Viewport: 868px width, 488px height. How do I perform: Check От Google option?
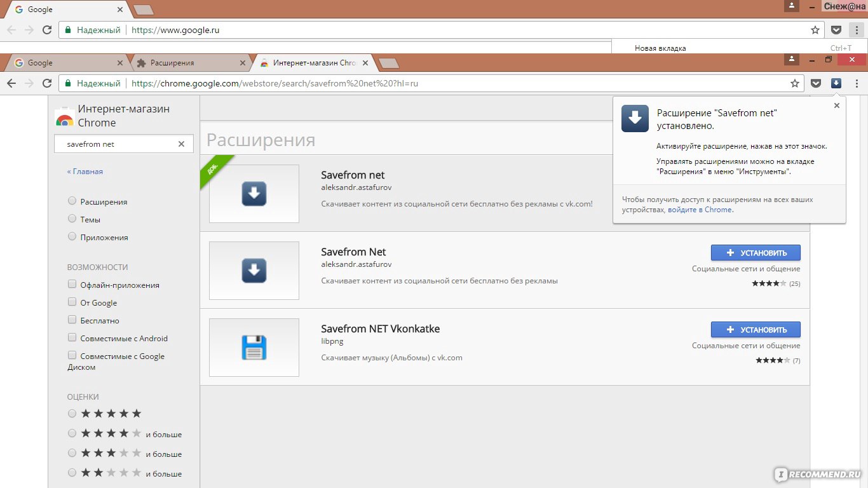pos(72,302)
